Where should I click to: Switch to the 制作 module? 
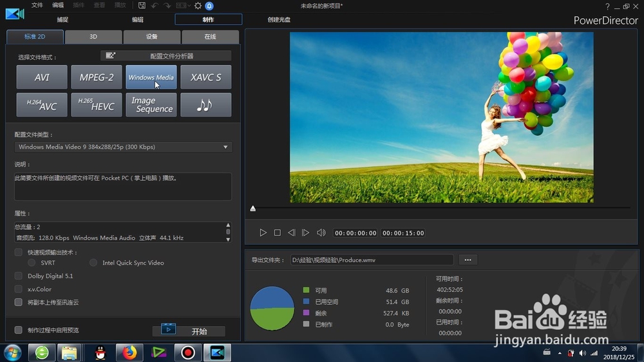(208, 19)
